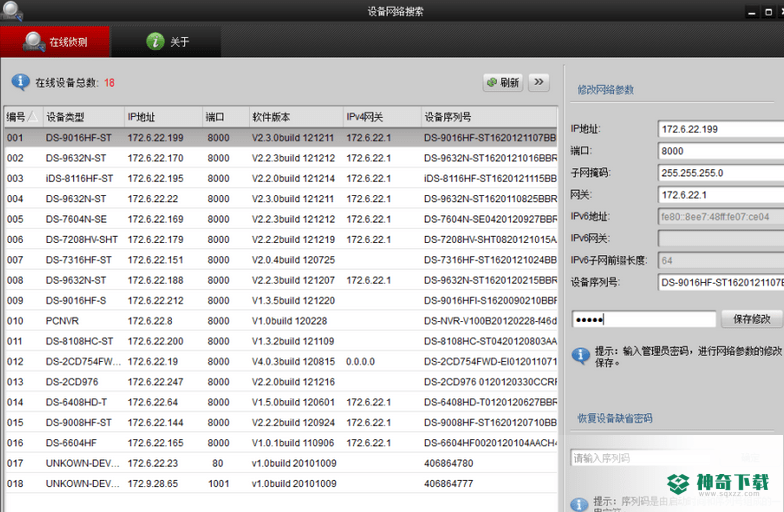The height and width of the screenshot is (512, 784).
Task: Click the 保存修改 save button
Action: coord(752,319)
